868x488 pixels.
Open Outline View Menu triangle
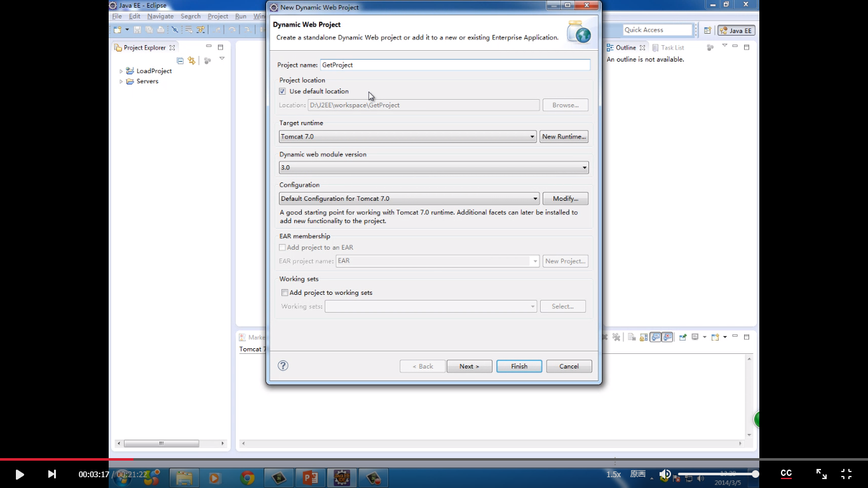click(x=724, y=45)
